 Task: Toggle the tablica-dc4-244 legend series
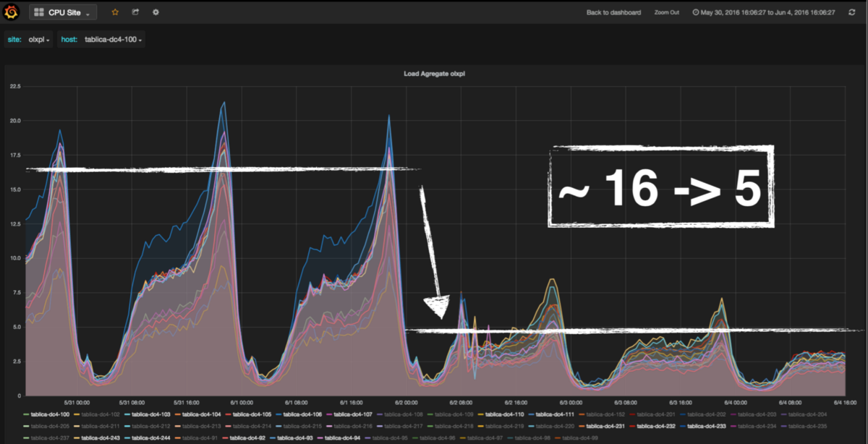coord(149,437)
